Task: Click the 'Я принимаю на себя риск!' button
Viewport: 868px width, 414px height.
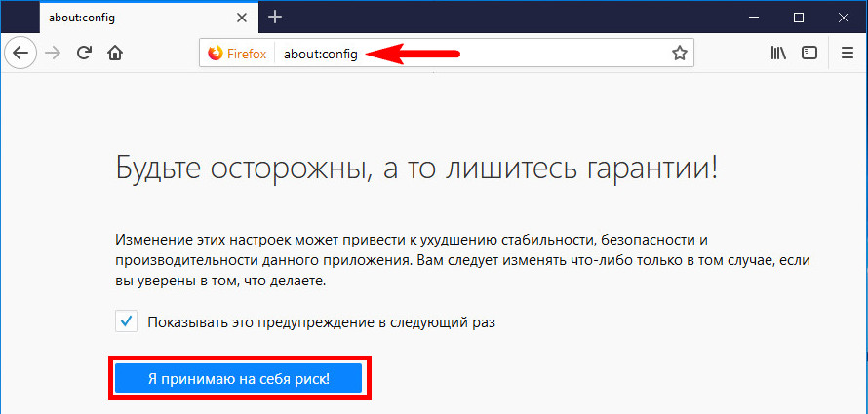Action: click(239, 379)
